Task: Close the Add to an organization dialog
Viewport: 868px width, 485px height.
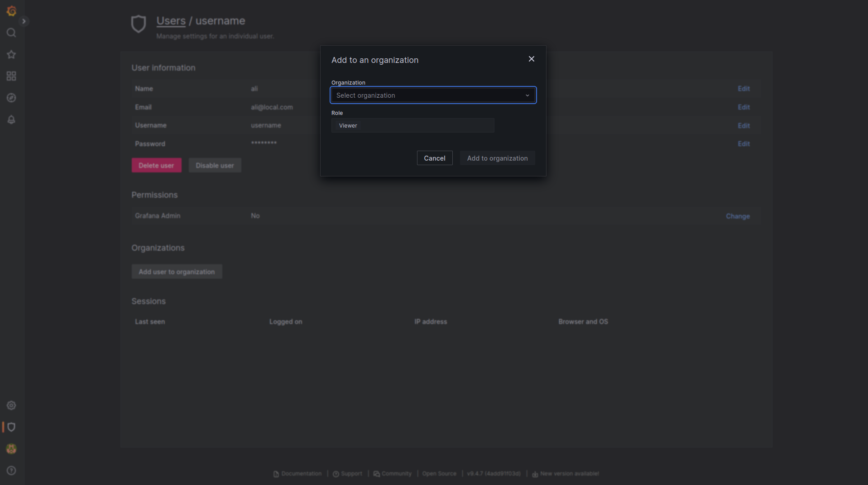Action: (x=532, y=59)
